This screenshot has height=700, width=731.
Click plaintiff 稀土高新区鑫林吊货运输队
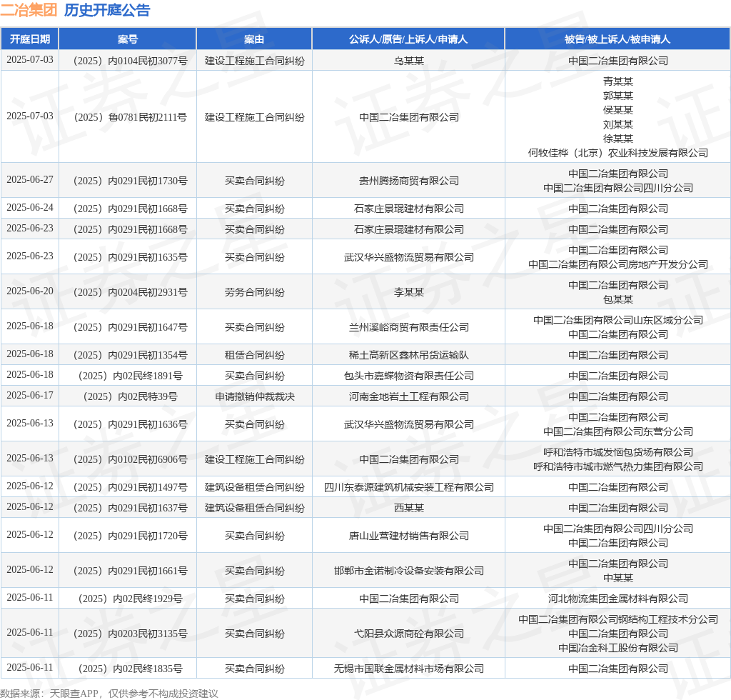(409, 356)
